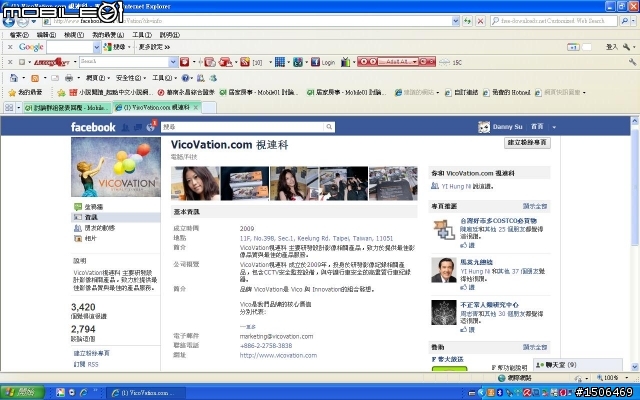This screenshot has width=640, height=400.
Task: Open Facebook notifications globe with red badge
Action: click(x=151, y=126)
